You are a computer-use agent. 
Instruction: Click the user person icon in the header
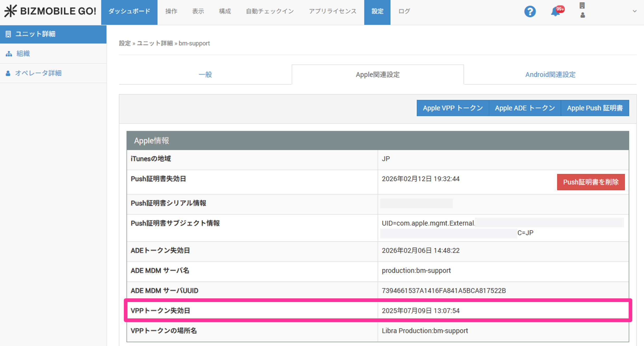click(583, 15)
